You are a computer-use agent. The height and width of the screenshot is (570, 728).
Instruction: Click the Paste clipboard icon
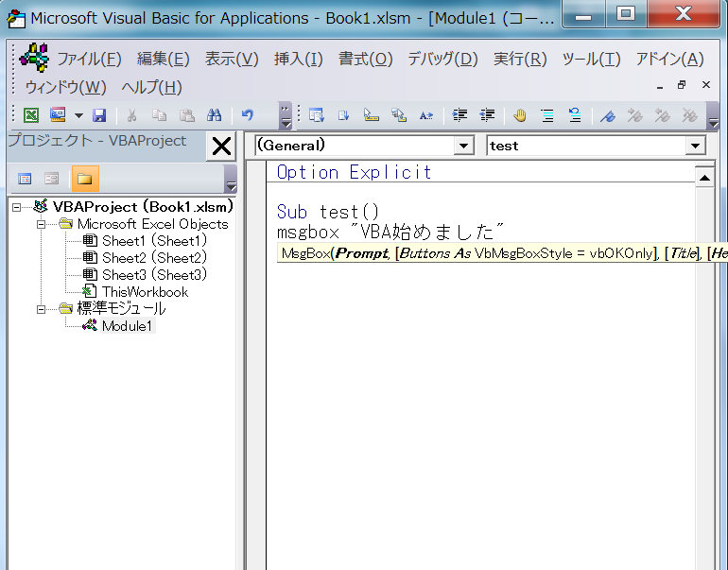pyautogui.click(x=186, y=115)
